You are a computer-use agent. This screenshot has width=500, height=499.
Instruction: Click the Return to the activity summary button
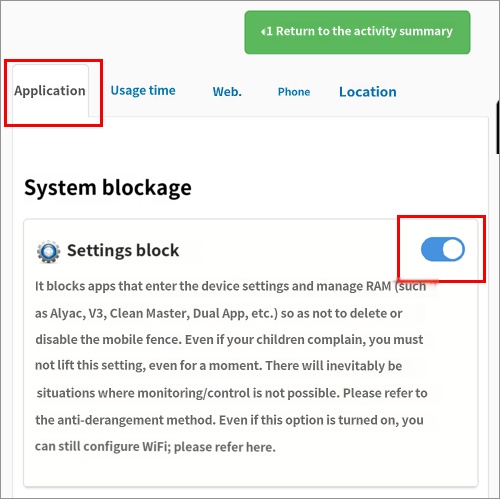(357, 32)
